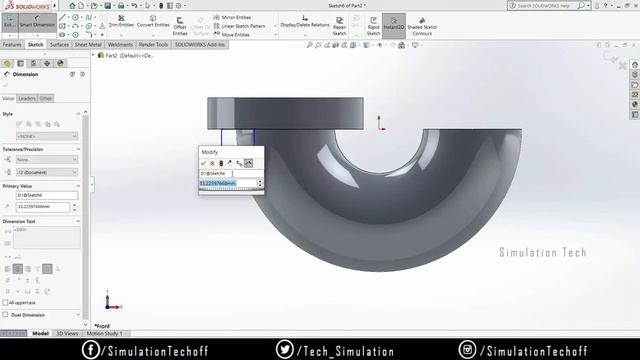Image resolution: width=640 pixels, height=360 pixels.
Task: Check the All uppercase checkbox
Action: tap(5, 302)
